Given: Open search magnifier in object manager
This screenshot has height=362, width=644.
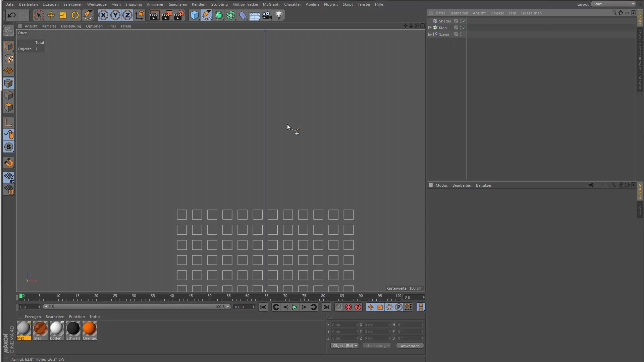Looking at the screenshot, I should pyautogui.click(x=614, y=13).
